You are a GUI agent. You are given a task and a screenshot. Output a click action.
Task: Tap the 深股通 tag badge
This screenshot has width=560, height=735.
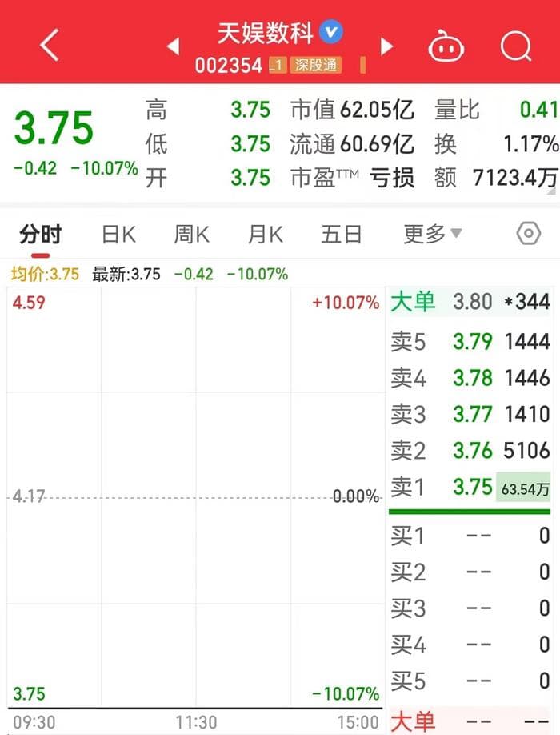(x=316, y=66)
